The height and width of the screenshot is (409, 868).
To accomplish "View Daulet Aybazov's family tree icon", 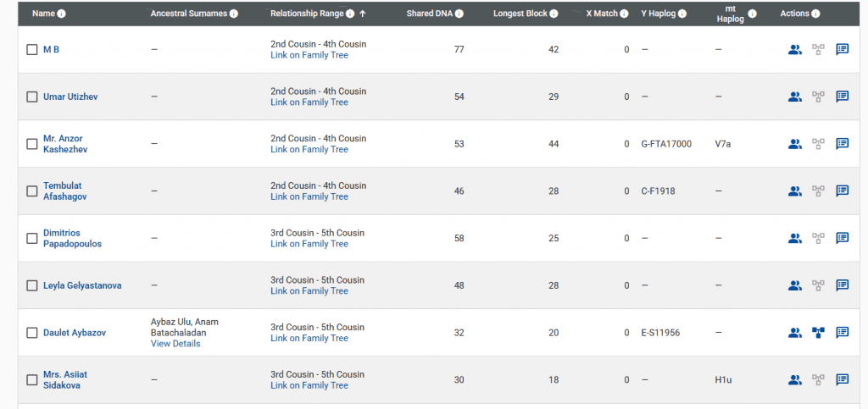I will click(x=818, y=333).
